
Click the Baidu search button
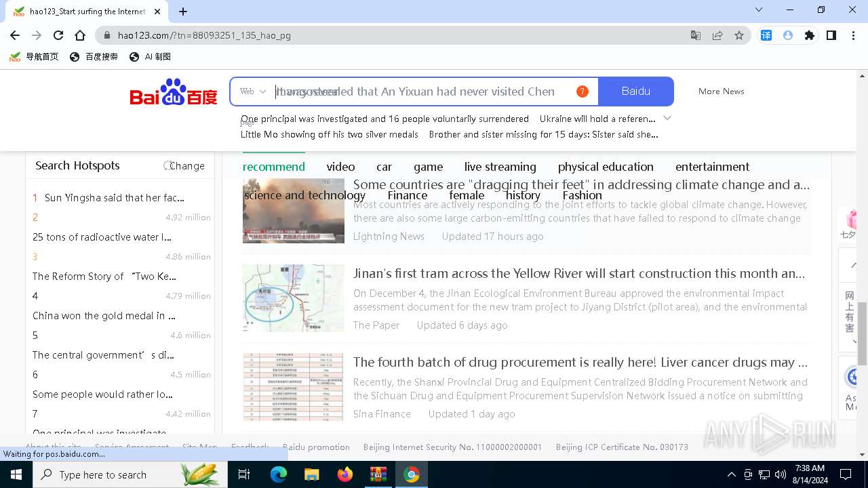coord(636,91)
